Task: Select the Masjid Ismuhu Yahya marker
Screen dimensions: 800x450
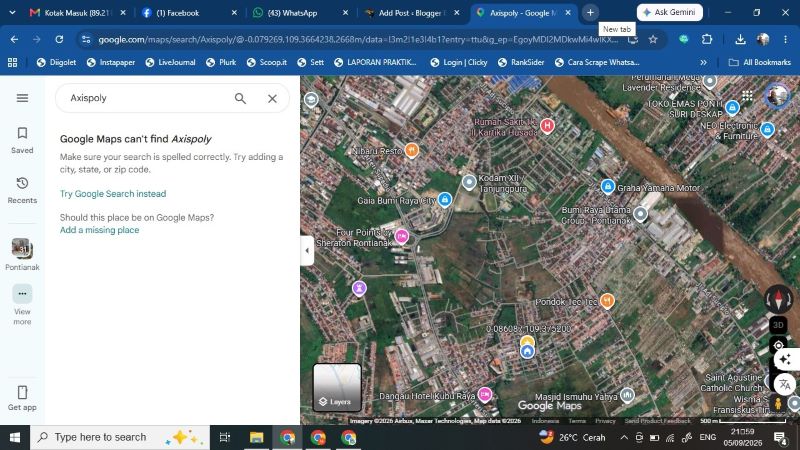Action: click(x=627, y=395)
